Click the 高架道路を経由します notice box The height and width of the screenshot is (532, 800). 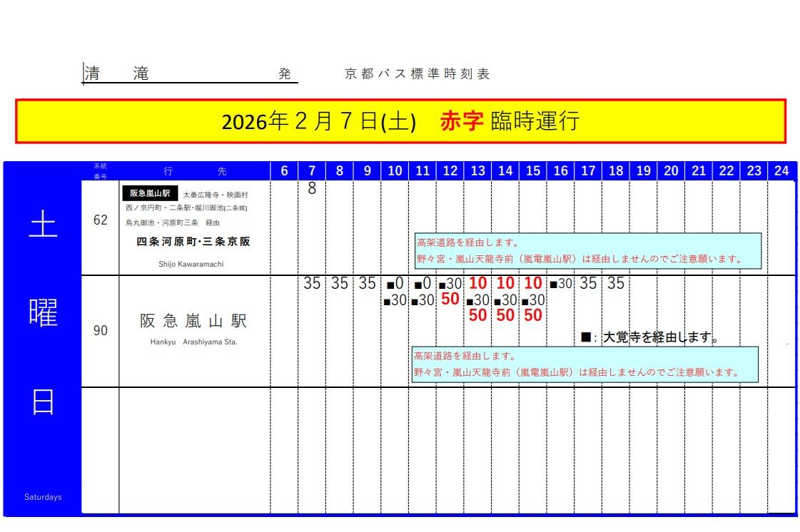click(587, 250)
